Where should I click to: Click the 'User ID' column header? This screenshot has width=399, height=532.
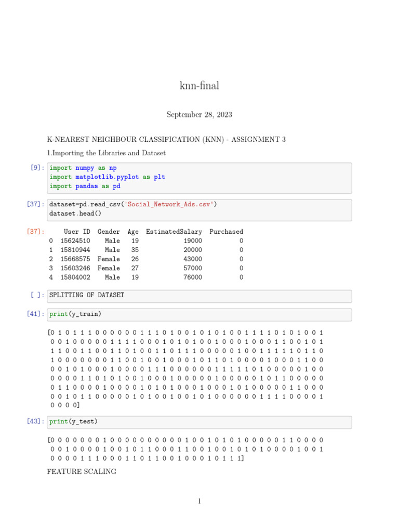77,232
